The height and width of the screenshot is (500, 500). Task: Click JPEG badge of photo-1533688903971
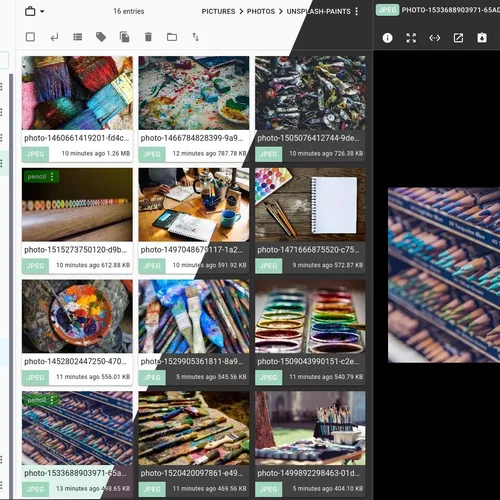click(x=35, y=489)
